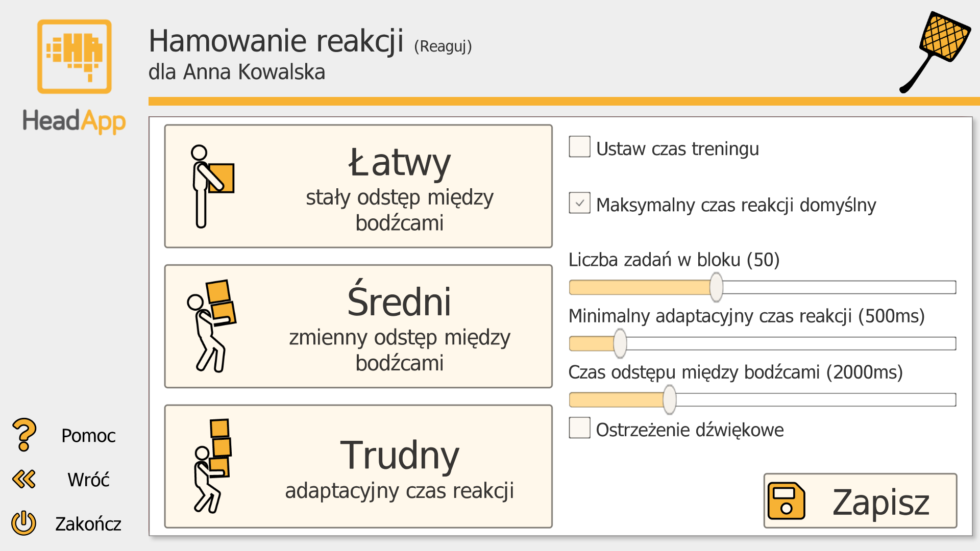Click the Liczba zadań w bloku slider handle

716,287
